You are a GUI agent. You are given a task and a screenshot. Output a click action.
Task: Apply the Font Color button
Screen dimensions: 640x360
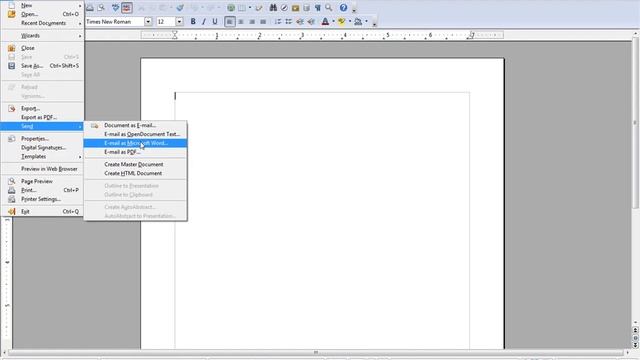click(x=325, y=22)
